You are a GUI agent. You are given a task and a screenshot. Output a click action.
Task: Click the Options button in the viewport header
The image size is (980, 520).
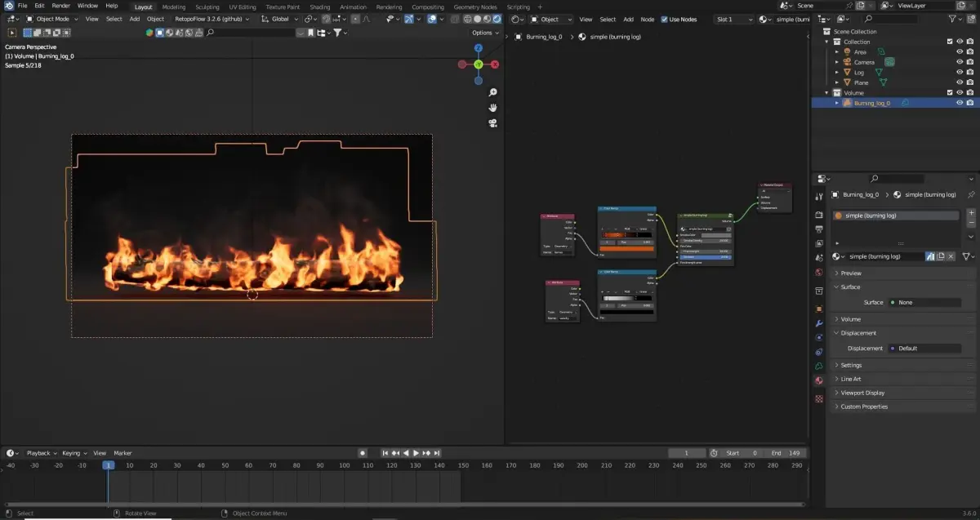click(x=484, y=33)
